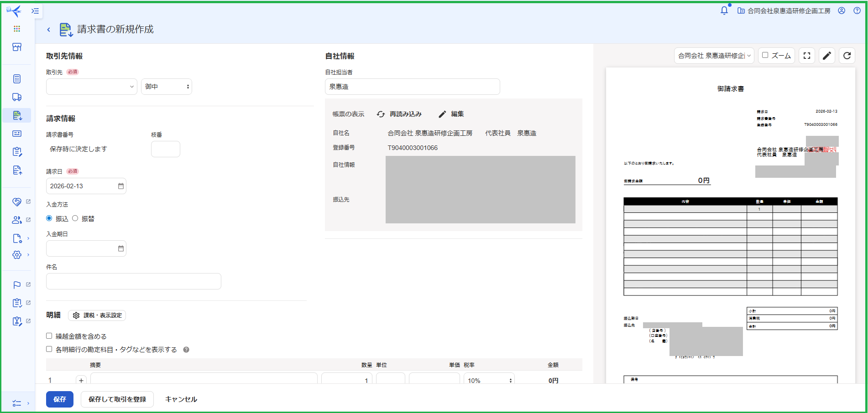Click the キャンセル button
This screenshot has height=413, width=868.
[x=181, y=399]
